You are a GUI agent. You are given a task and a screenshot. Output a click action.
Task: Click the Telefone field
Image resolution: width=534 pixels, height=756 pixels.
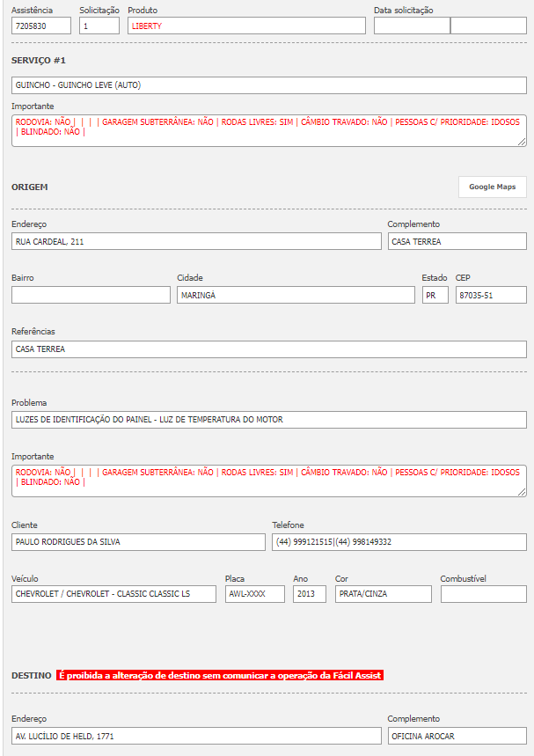(x=399, y=542)
